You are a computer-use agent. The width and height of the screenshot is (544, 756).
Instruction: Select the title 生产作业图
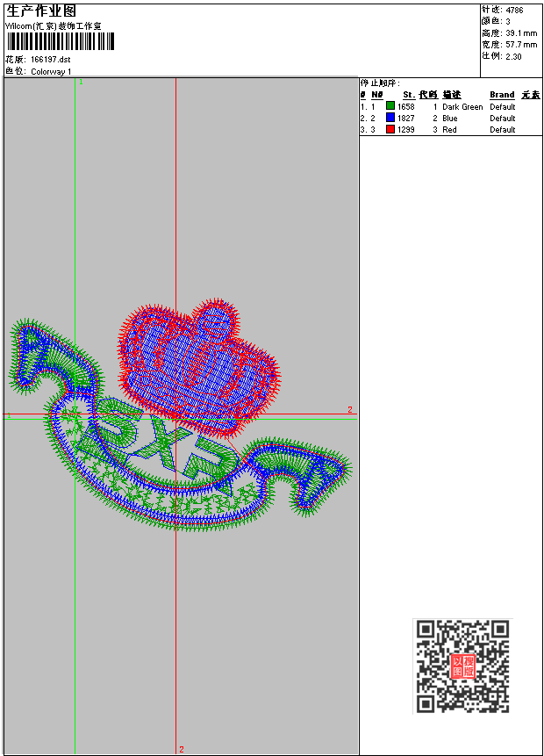tap(41, 11)
